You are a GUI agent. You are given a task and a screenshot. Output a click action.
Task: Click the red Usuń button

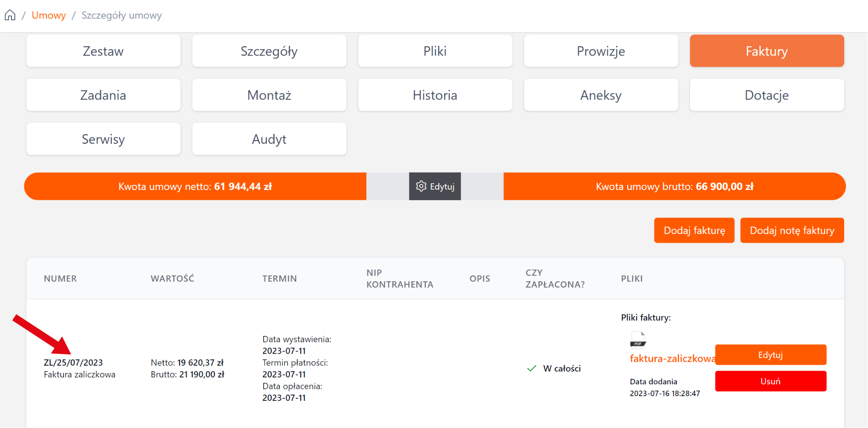771,381
